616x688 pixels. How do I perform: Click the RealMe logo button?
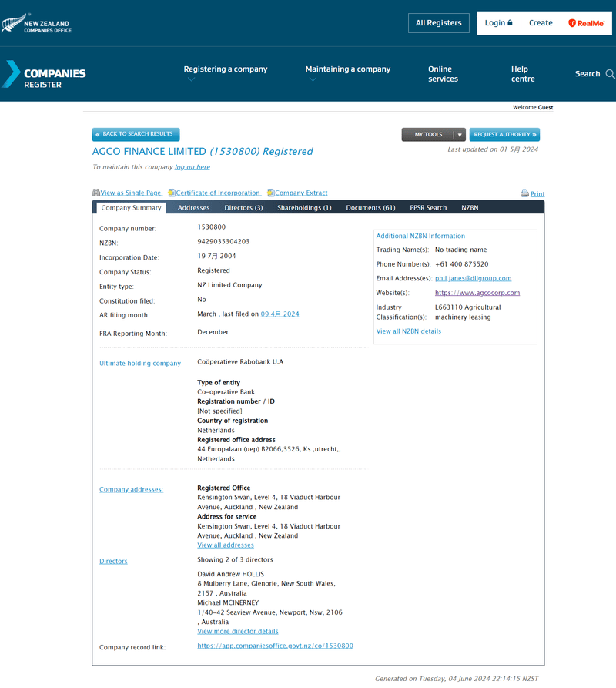click(x=586, y=23)
